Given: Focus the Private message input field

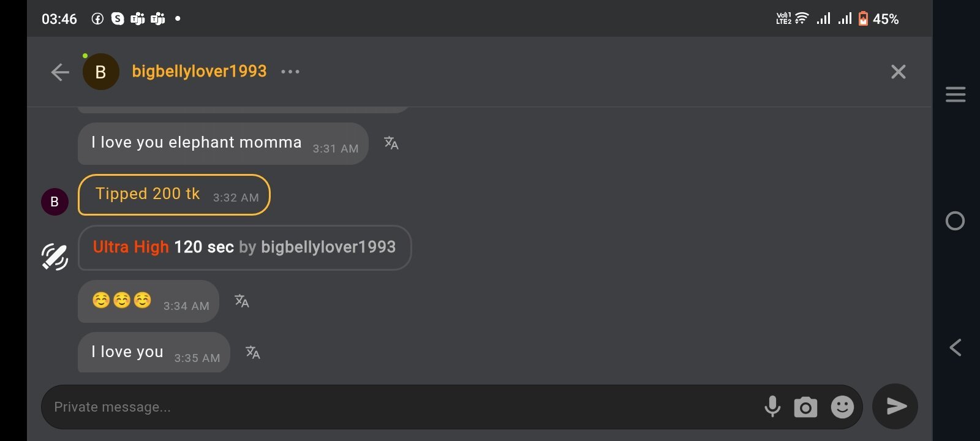Looking at the screenshot, I should (x=398, y=407).
